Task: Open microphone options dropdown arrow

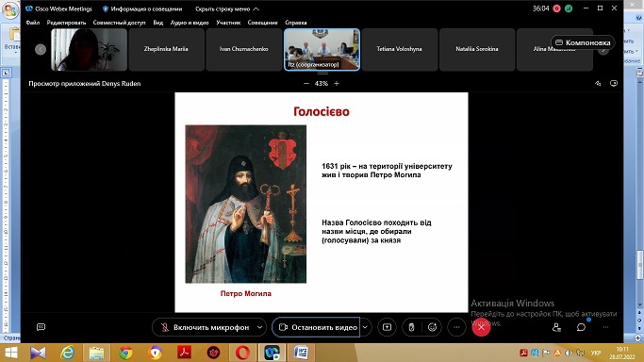Action: point(260,327)
